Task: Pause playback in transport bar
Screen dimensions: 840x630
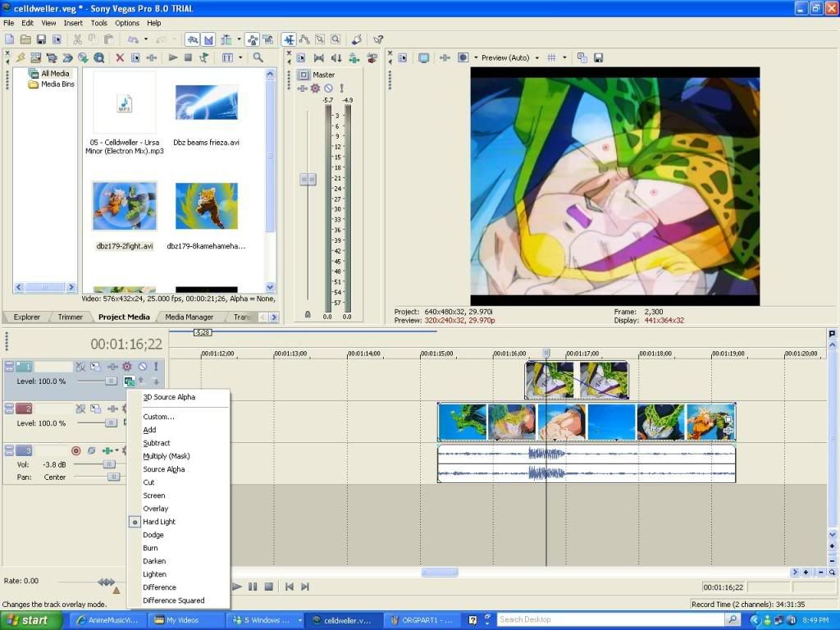Action: 253,587
